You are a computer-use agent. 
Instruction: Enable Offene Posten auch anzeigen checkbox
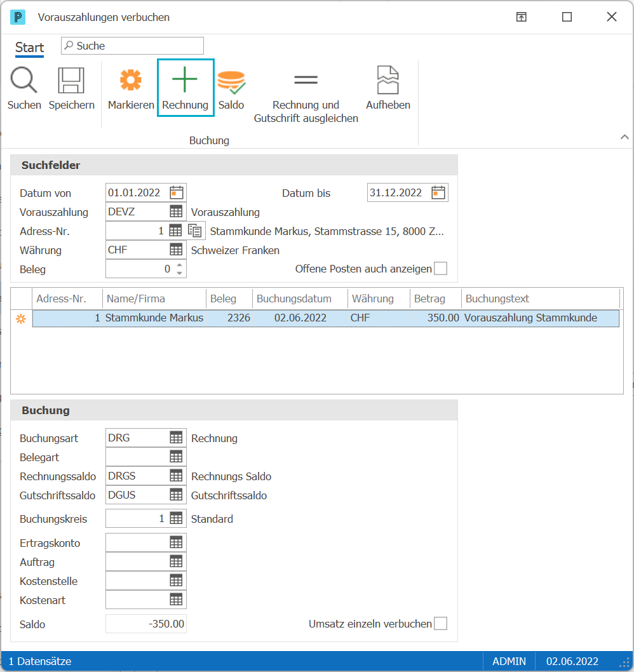pos(441,268)
